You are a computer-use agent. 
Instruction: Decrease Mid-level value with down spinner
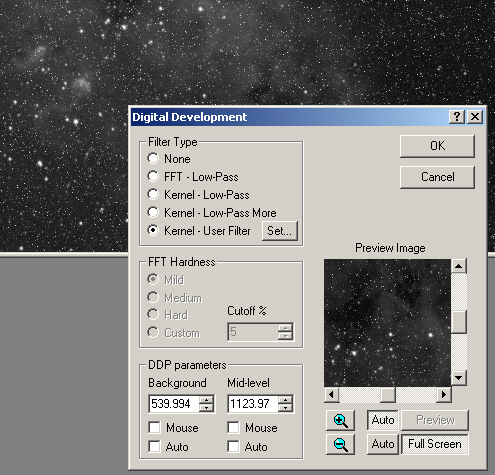tap(286, 408)
